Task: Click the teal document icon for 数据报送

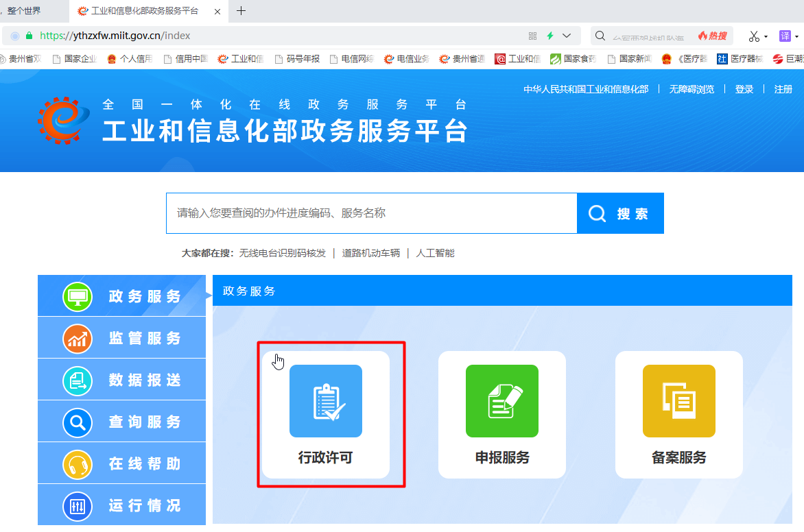Action: [x=78, y=380]
